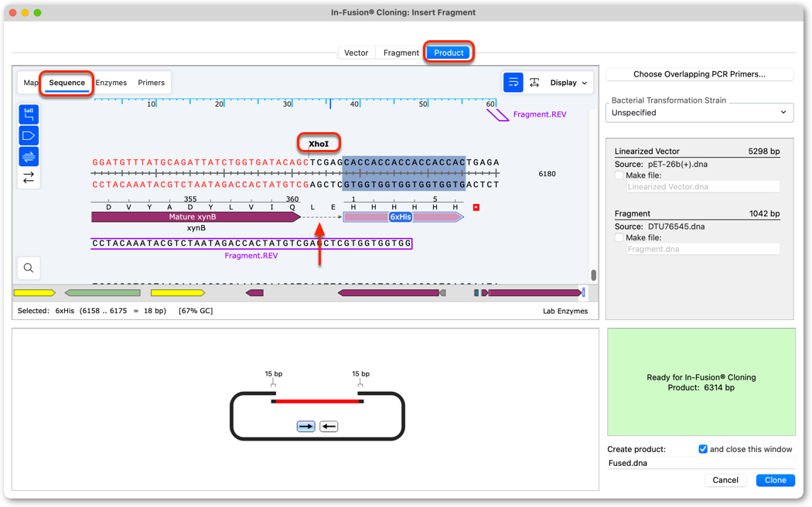The image size is (812, 507).
Task: Toggle the Salt melting temperature icon
Action: point(29,114)
